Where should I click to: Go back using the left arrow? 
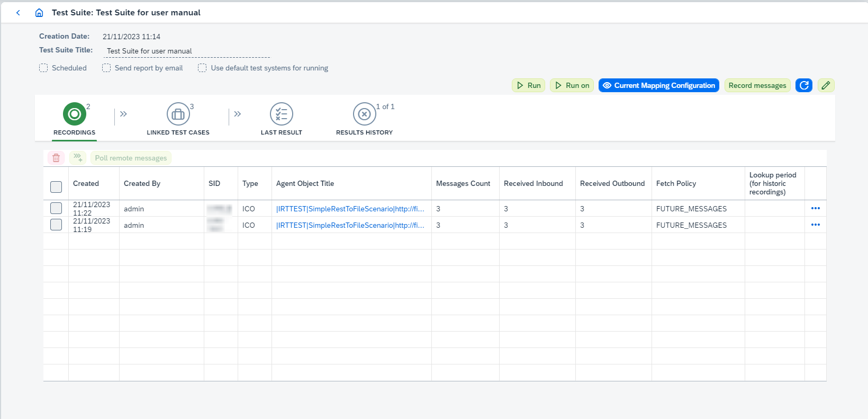click(x=18, y=13)
